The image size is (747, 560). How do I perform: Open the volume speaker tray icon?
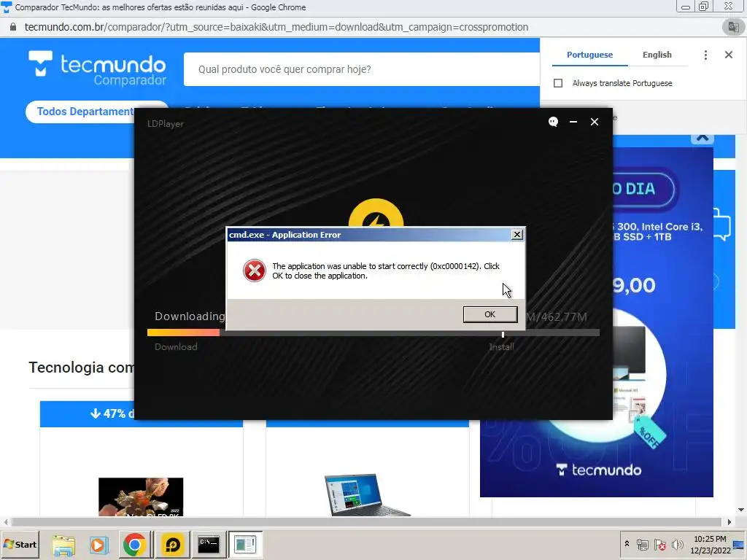[x=677, y=545]
